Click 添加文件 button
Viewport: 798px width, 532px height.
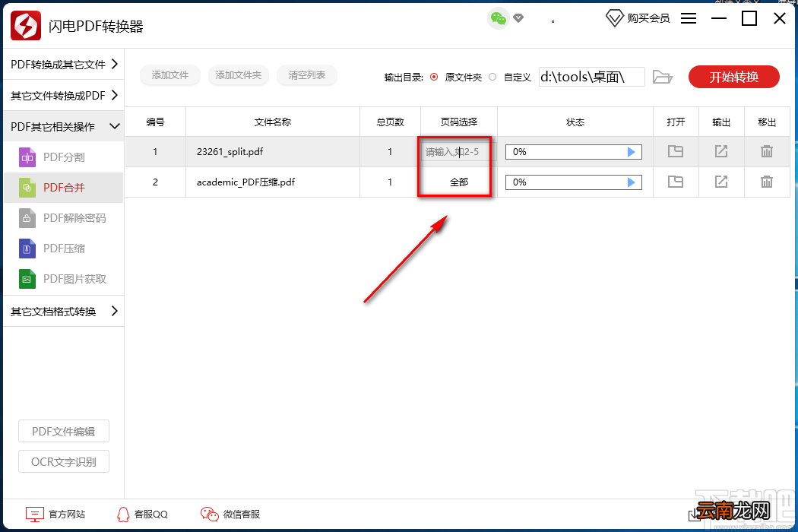170,75
